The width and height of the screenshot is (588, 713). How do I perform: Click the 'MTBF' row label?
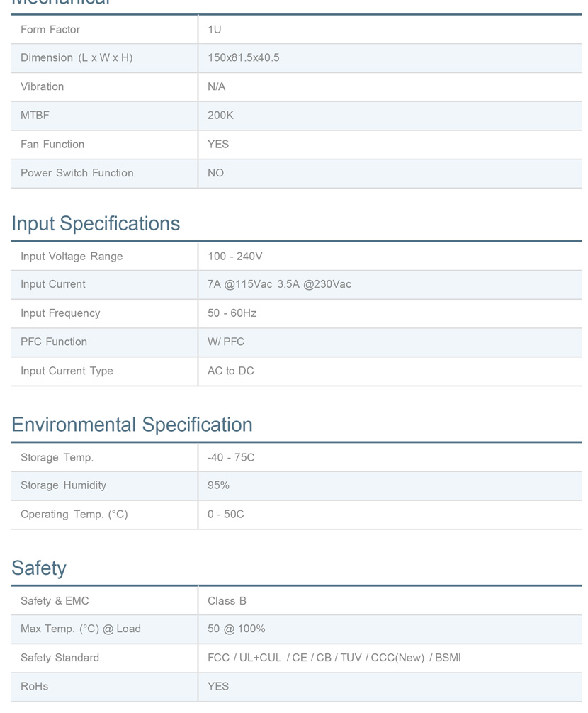[35, 115]
